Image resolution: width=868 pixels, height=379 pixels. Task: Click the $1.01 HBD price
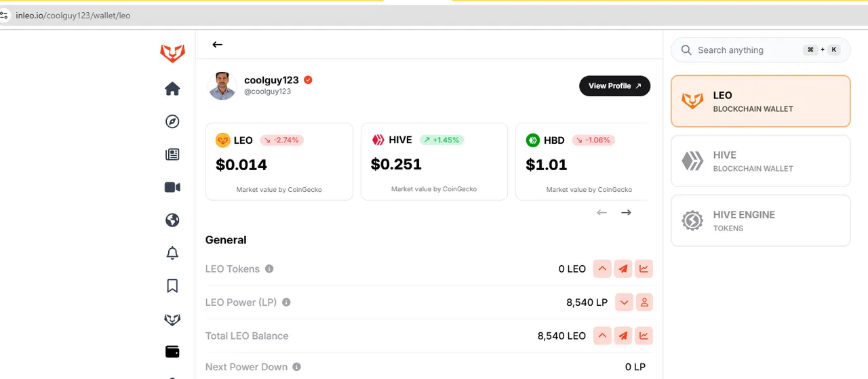pyautogui.click(x=547, y=165)
